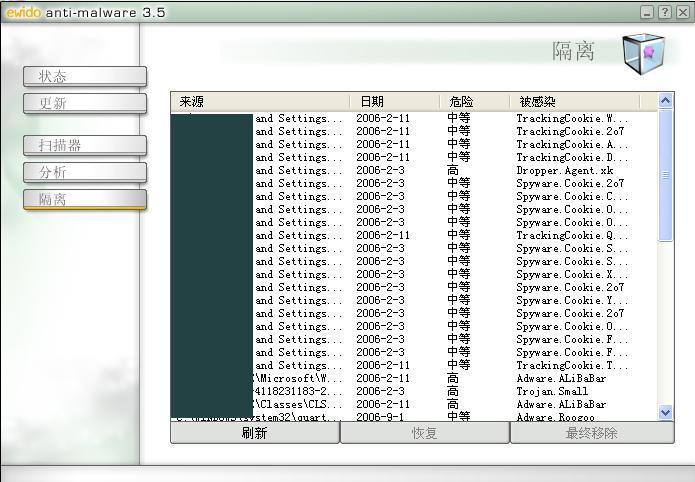The height and width of the screenshot is (482, 695).
Task: Select the 隔离 quarantine sidebar button
Action: [x=85, y=200]
